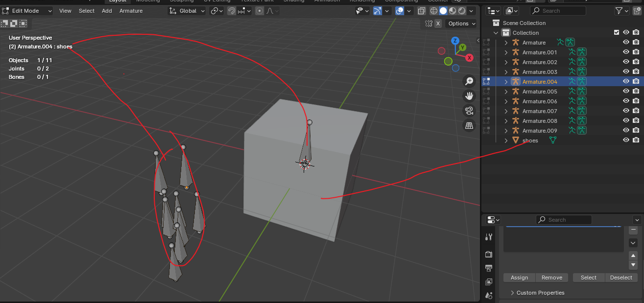This screenshot has height=303, width=644.
Task: Click the mesh data icon beside shoes
Action: click(553, 140)
